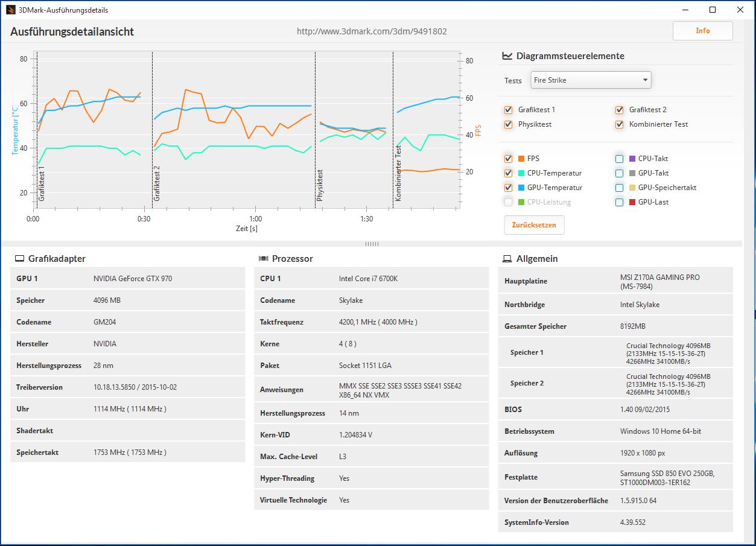Disable the Physiktest checkbox

(508, 124)
